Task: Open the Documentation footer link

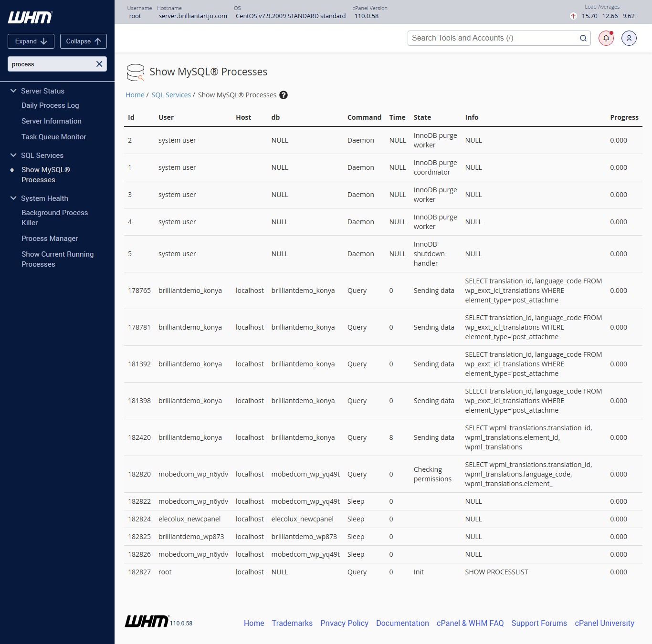Action: pyautogui.click(x=402, y=623)
